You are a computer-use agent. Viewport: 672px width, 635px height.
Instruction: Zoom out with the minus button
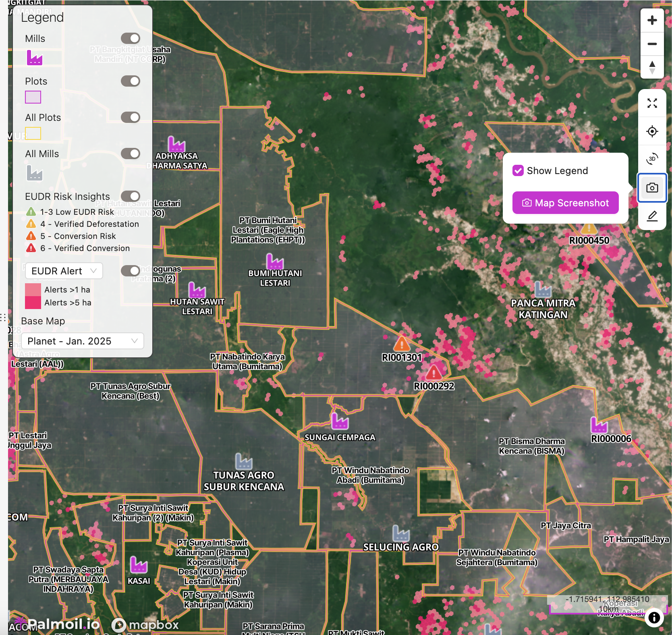652,44
